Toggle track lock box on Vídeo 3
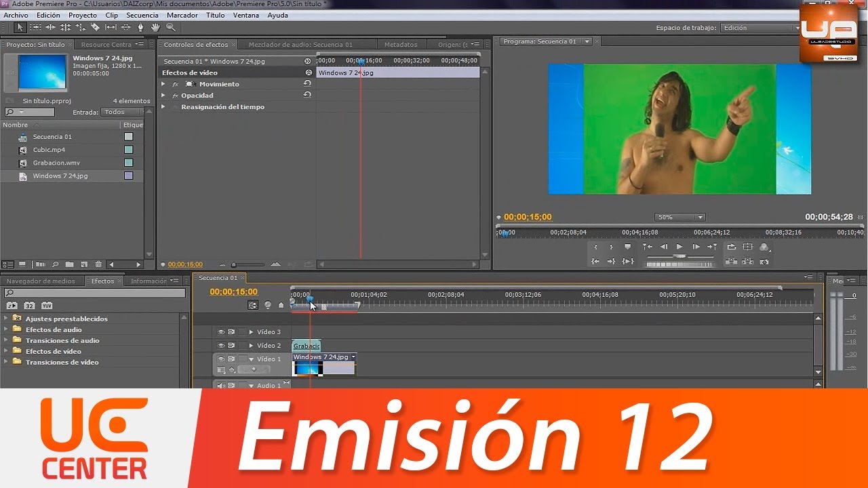This screenshot has width=868, height=488. 243,332
